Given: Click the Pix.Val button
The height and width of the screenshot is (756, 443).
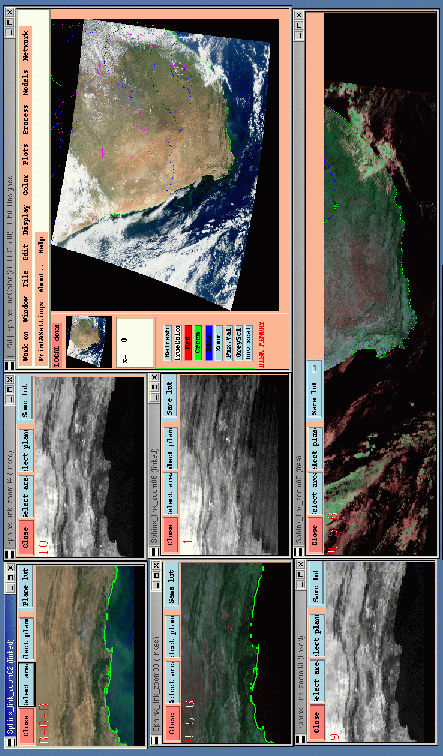Looking at the screenshot, I should click(x=229, y=343).
